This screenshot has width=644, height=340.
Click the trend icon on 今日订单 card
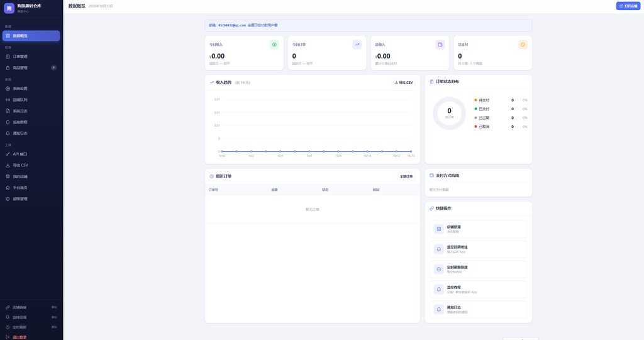[x=357, y=45]
